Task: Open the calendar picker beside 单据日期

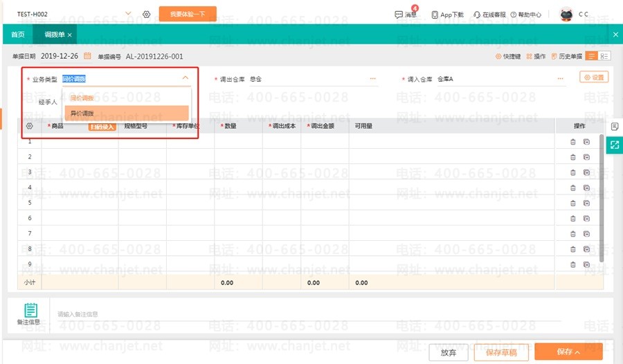Action: click(87, 56)
